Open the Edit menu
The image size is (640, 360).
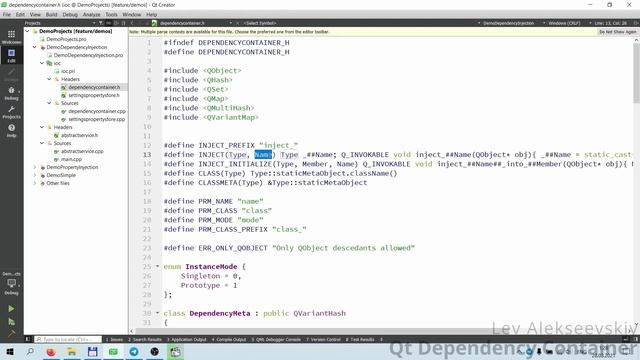coord(20,14)
